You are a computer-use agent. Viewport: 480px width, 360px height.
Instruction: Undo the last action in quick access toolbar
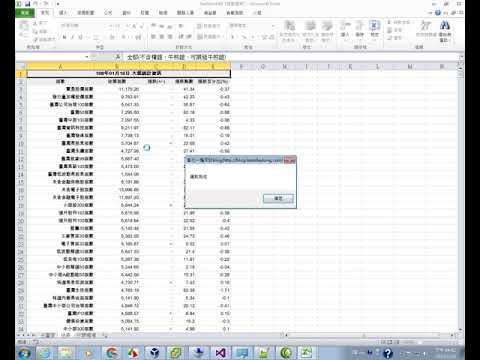coord(36,4)
